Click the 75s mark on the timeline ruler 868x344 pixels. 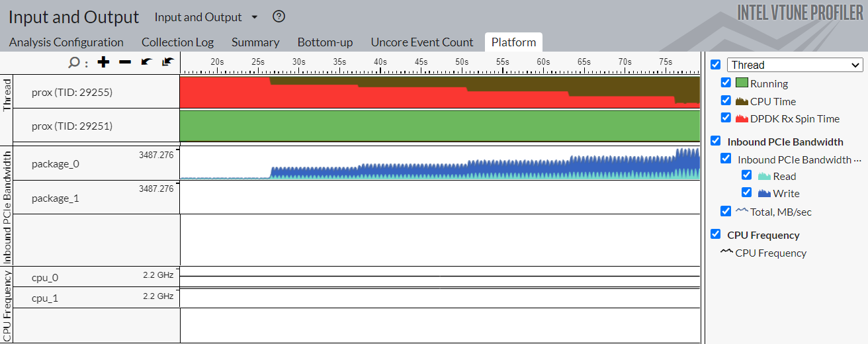click(666, 62)
